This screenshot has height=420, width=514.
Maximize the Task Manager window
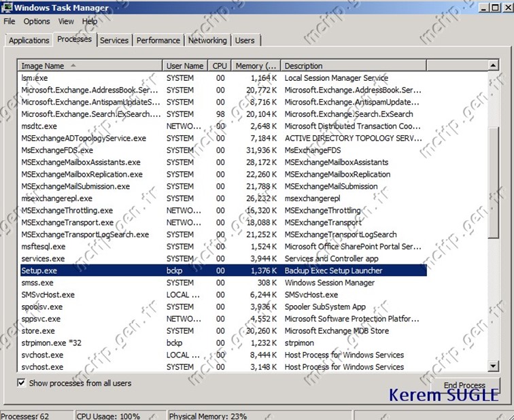[496, 7]
